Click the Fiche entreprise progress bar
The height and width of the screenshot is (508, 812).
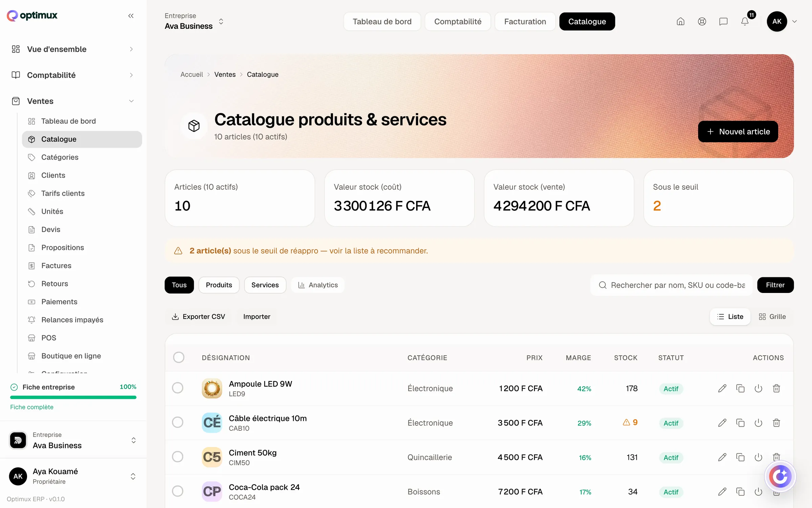coord(73,397)
